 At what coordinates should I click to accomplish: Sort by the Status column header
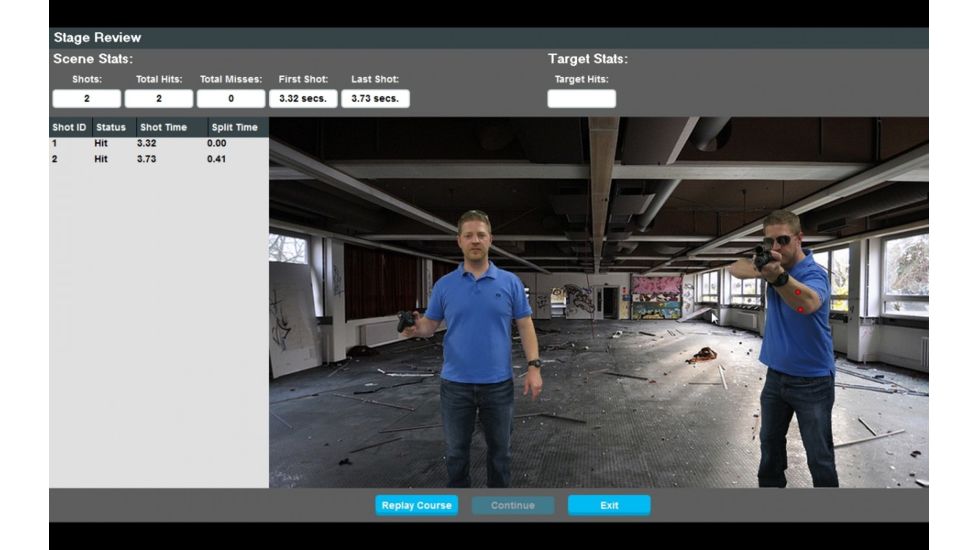tap(114, 127)
